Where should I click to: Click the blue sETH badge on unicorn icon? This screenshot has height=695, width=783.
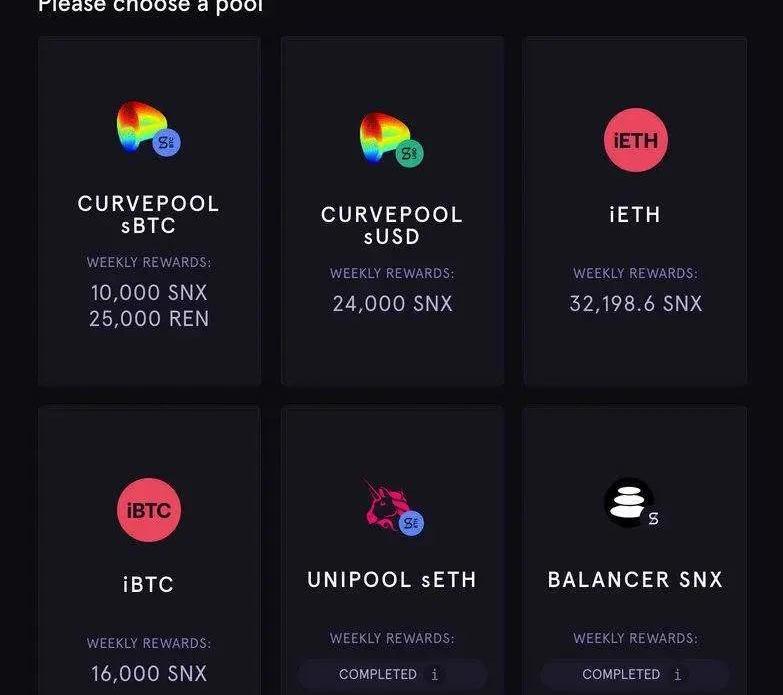411,523
